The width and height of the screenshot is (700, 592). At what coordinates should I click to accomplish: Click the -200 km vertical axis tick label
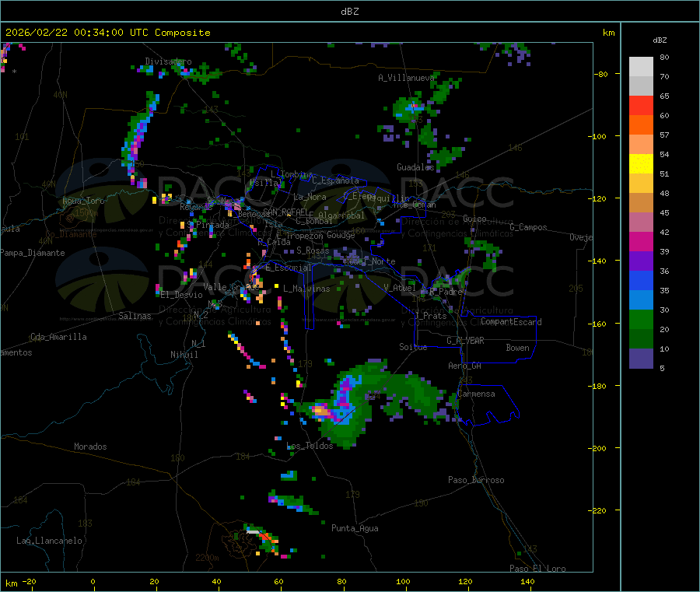tap(597, 448)
